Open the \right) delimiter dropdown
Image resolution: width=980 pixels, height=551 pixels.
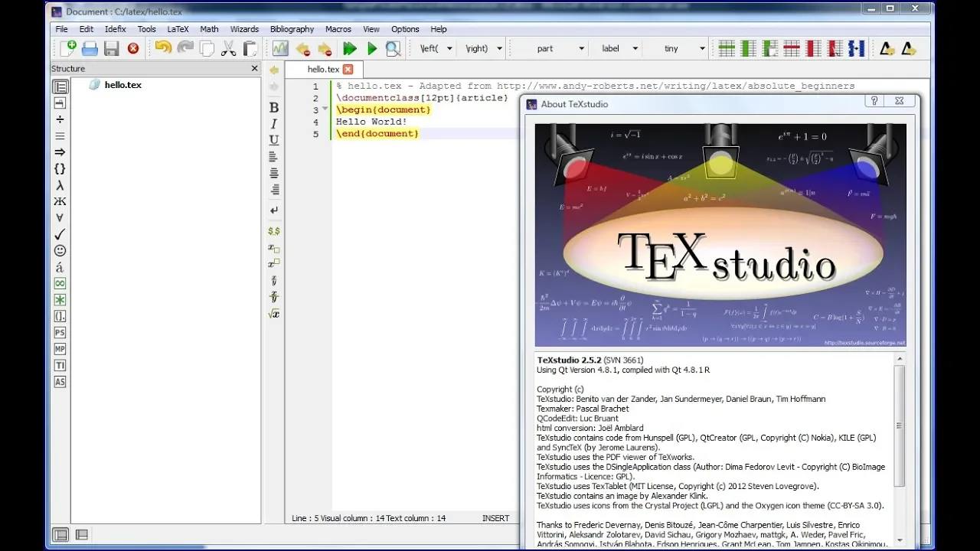[500, 48]
